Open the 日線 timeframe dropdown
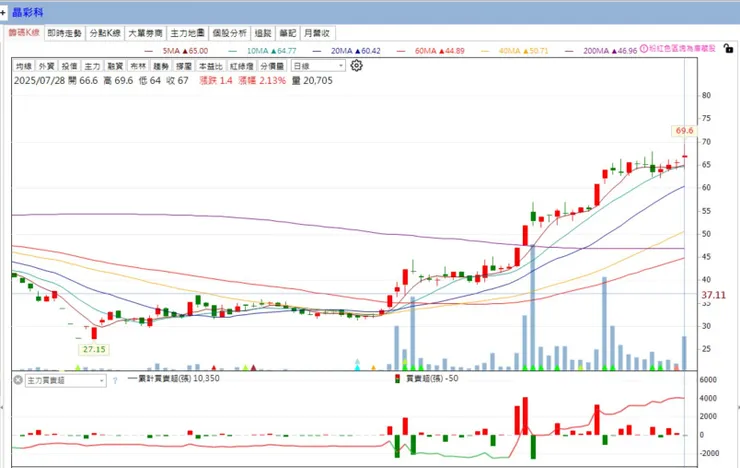Viewport: 740px width, 468px height. pyautogui.click(x=318, y=66)
